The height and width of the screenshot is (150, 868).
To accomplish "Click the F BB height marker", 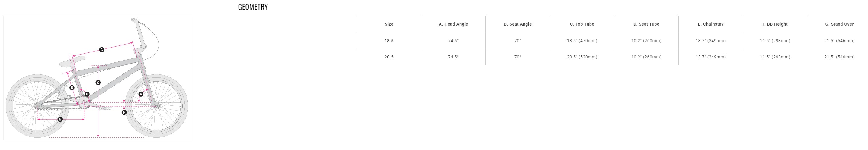I will [124, 112].
